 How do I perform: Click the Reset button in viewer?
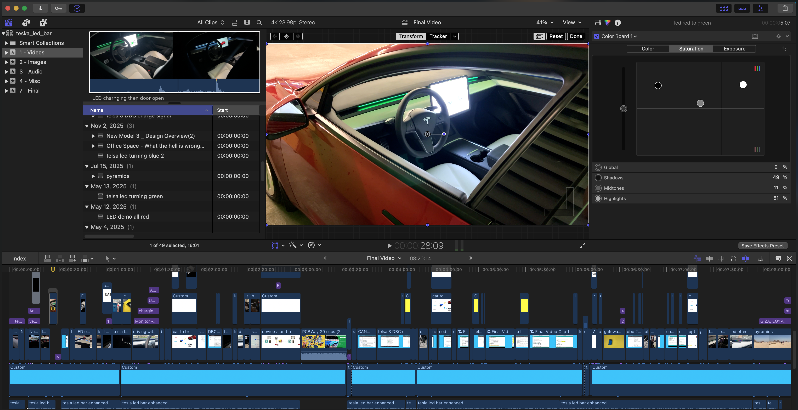click(556, 36)
